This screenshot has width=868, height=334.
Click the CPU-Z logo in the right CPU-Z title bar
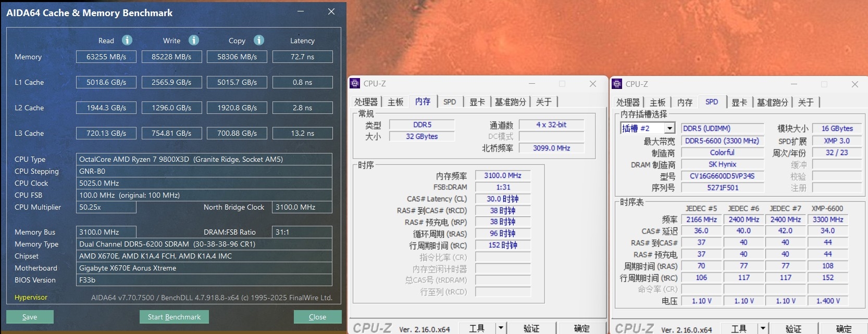click(x=617, y=84)
